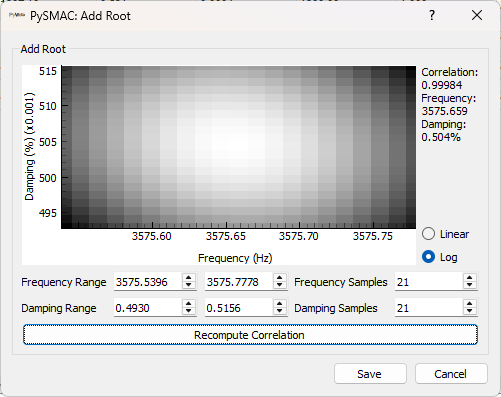Screen dimensions: 501x397
Task: Decrease Damping Range minimum with down arrow
Action: coord(189,312)
